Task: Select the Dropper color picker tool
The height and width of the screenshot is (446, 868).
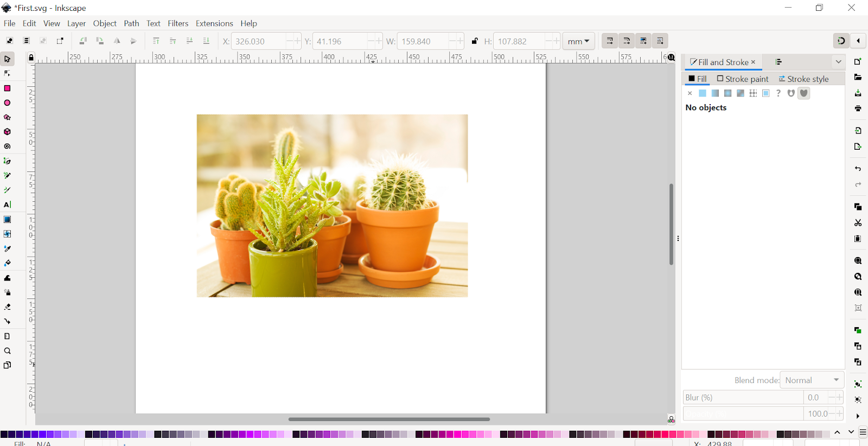Action: pos(8,249)
